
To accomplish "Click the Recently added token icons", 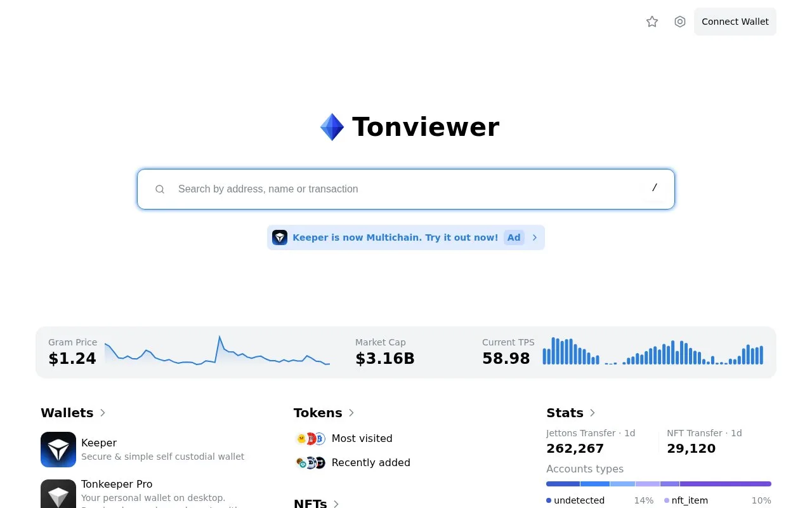I will 310,462.
